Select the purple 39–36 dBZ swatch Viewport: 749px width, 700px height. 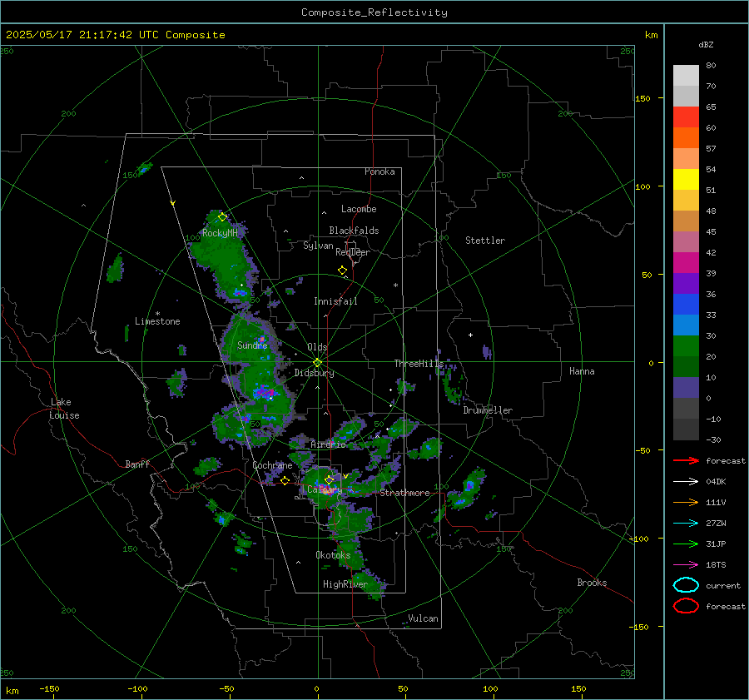pos(686,284)
